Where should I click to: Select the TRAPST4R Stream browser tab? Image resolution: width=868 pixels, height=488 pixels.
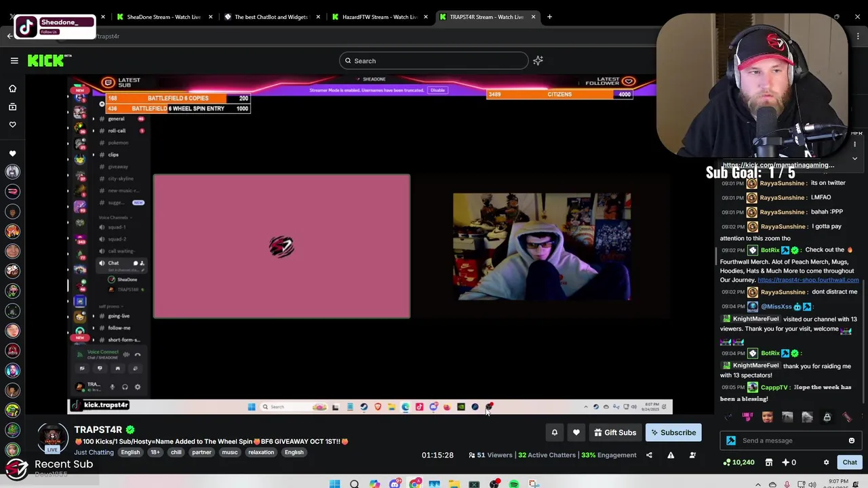click(x=487, y=17)
